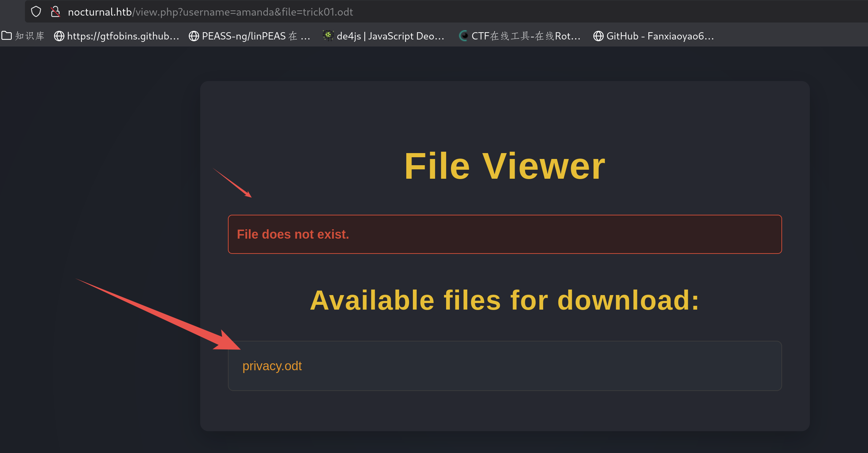Open the de4js JavaScript Deobfuscator bookmark label
Viewport: 868px width, 453px height.
(x=390, y=36)
